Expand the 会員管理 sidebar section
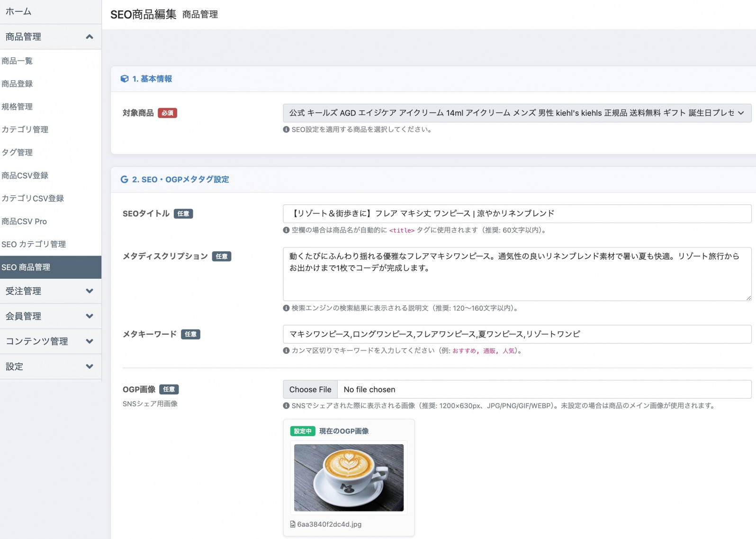The width and height of the screenshot is (756, 539). coord(51,316)
